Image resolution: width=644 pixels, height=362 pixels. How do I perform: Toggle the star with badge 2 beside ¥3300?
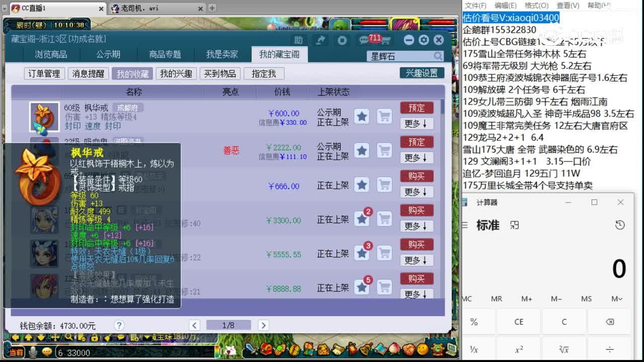click(x=362, y=219)
